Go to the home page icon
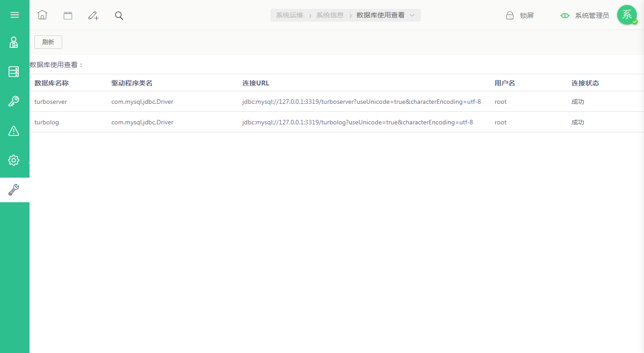 (x=42, y=15)
